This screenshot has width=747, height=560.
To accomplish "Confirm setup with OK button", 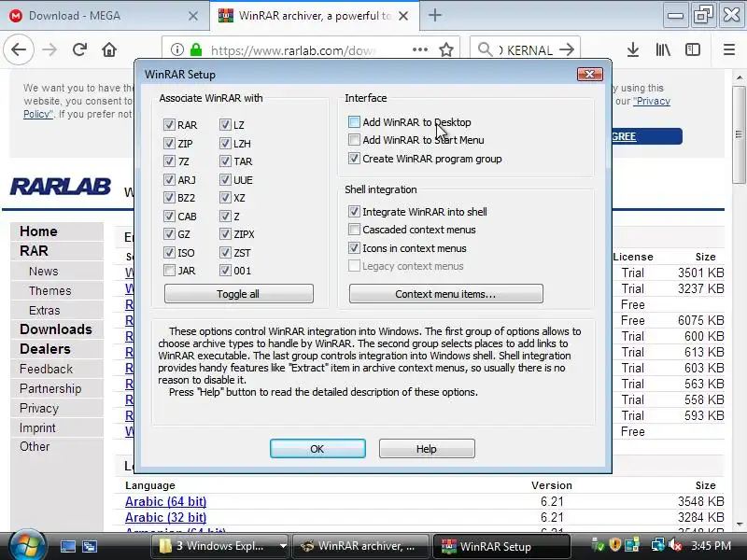I will pyautogui.click(x=317, y=449).
